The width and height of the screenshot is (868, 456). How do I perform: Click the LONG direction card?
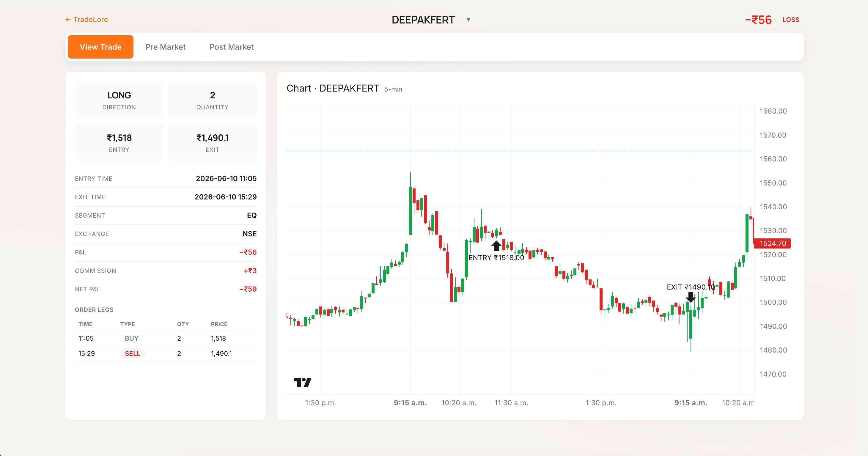tap(119, 100)
